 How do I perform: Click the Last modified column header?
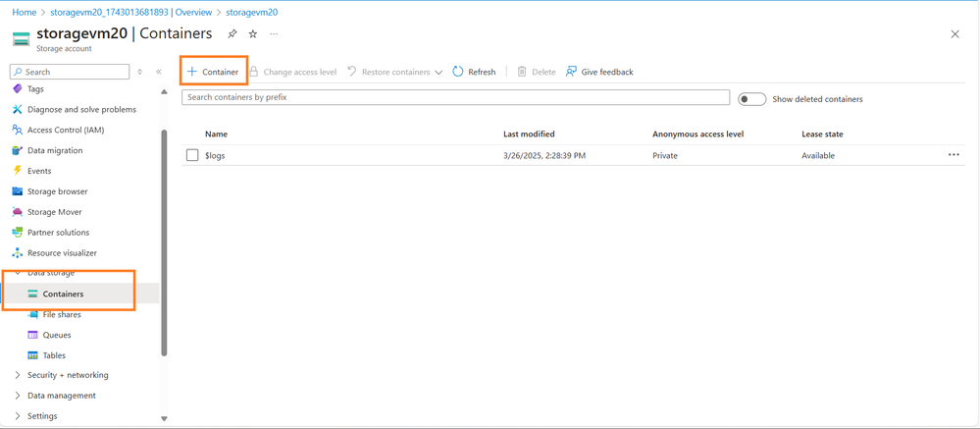[x=529, y=134]
